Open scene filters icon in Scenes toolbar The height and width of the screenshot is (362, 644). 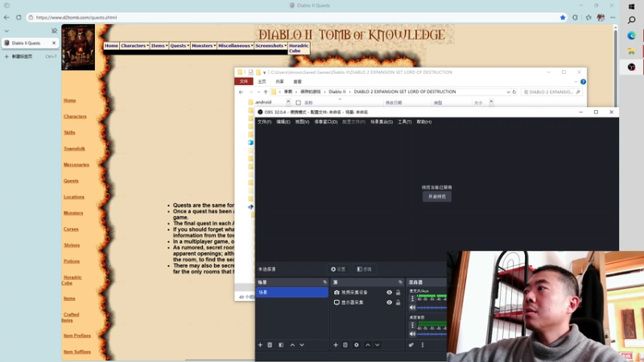pos(281,345)
